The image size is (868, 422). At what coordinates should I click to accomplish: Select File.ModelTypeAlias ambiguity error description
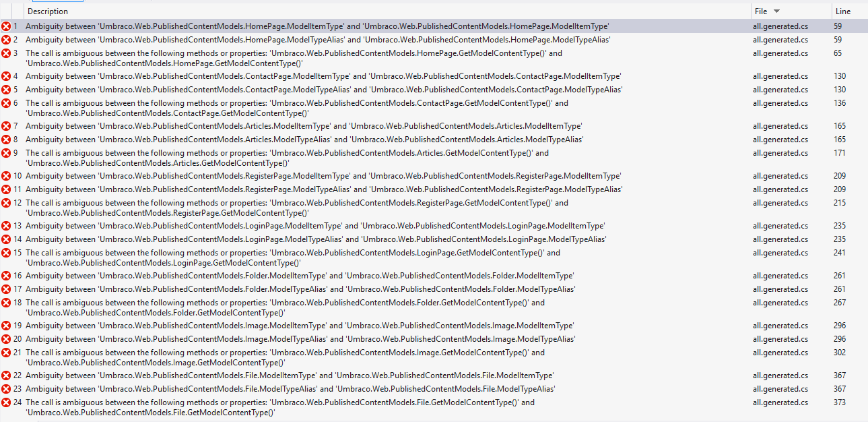(x=290, y=389)
